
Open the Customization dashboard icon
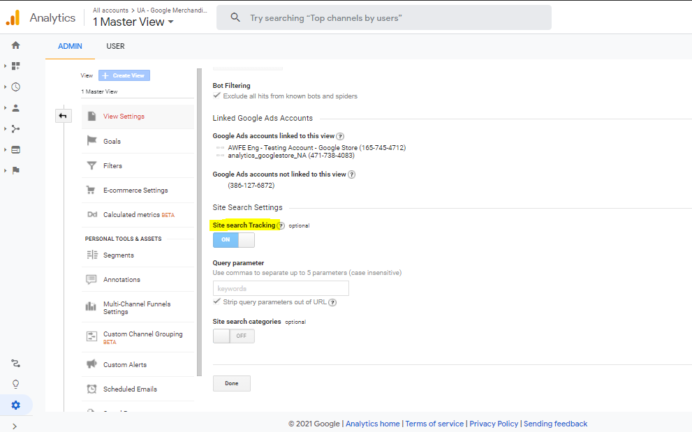[16, 66]
